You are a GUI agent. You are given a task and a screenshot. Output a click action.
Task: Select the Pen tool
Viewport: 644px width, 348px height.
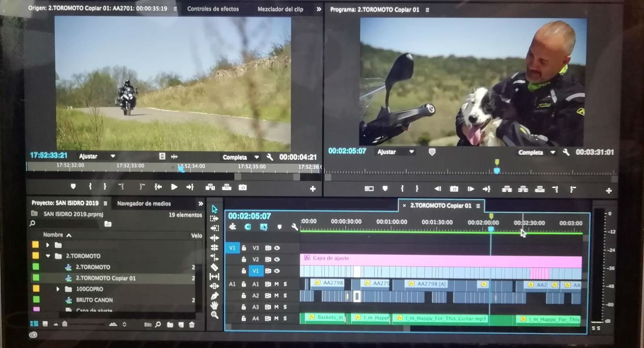(215, 296)
